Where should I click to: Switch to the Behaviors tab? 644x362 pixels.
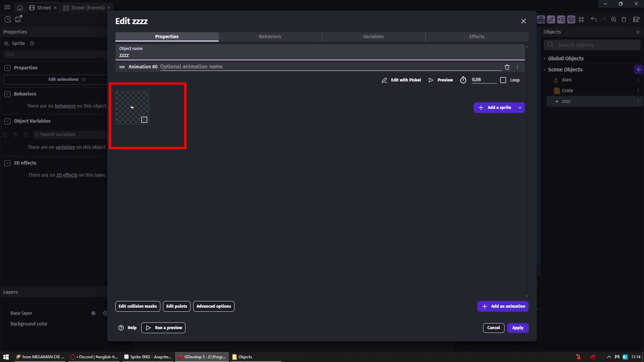[270, 37]
